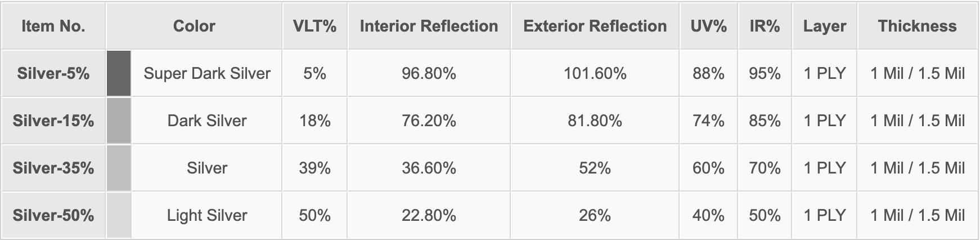
Task: Click the 22.80% interior reflection value
Action: click(x=429, y=215)
